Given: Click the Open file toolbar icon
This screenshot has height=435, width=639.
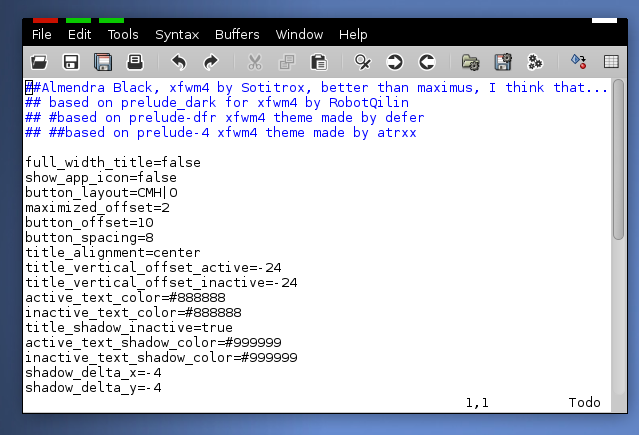Looking at the screenshot, I should point(39,62).
